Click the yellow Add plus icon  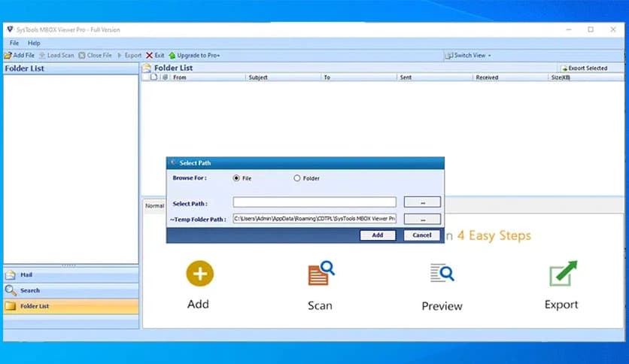(x=200, y=274)
